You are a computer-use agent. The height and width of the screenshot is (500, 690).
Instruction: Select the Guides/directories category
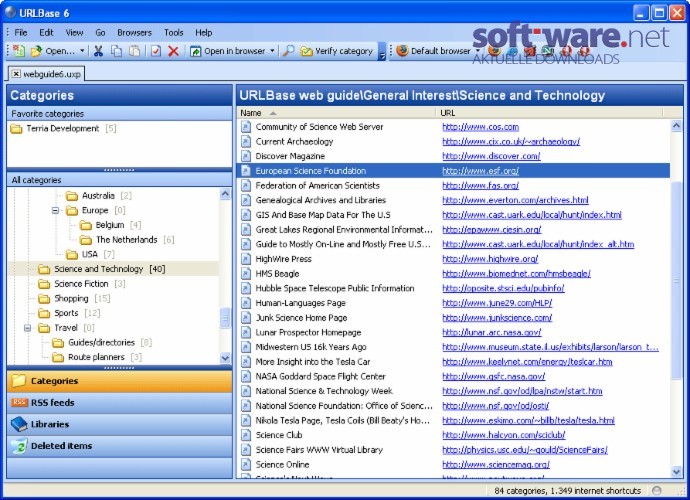click(101, 342)
